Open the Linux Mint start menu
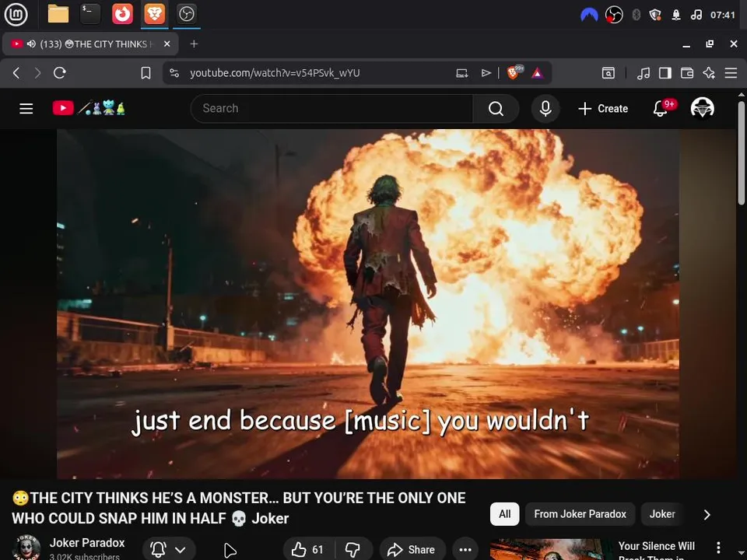 pyautogui.click(x=16, y=14)
